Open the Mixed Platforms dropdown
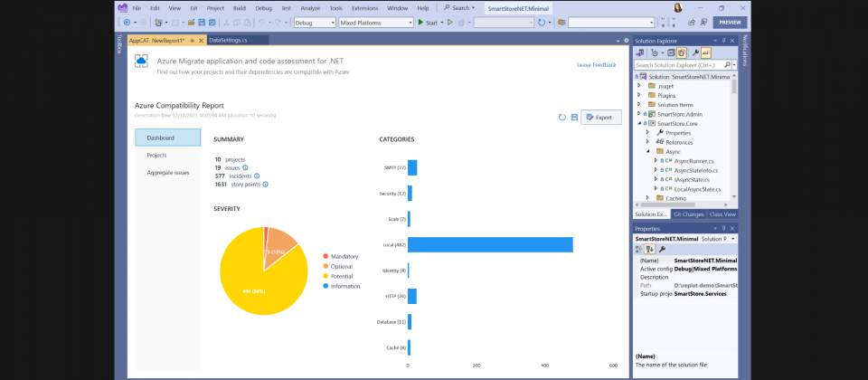Image resolution: width=868 pixels, height=380 pixels. pos(375,23)
